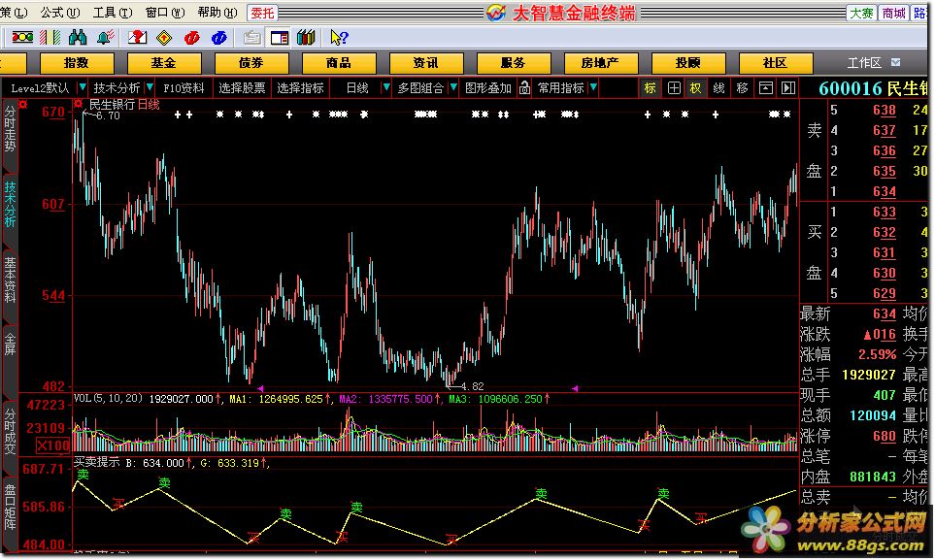Click the 基金 category button

pos(163,63)
